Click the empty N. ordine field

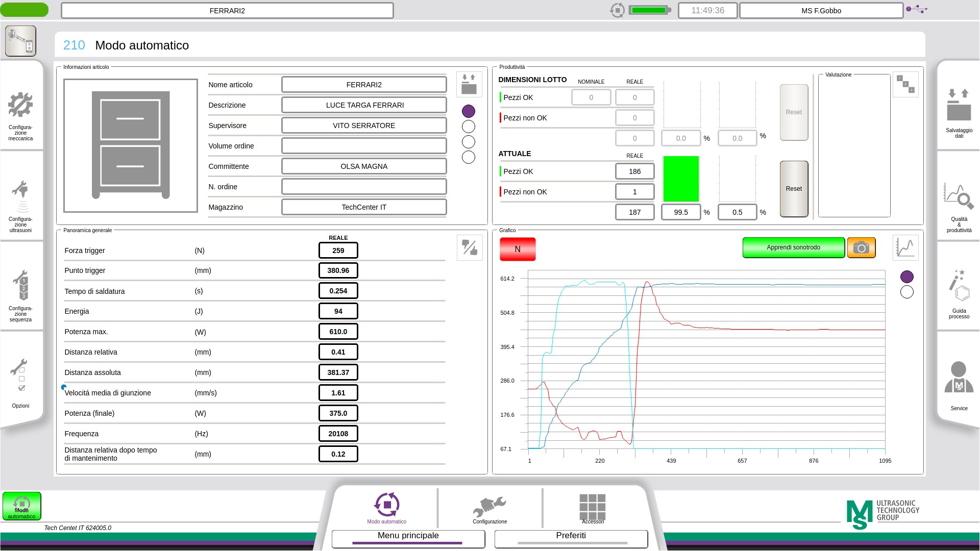(364, 187)
